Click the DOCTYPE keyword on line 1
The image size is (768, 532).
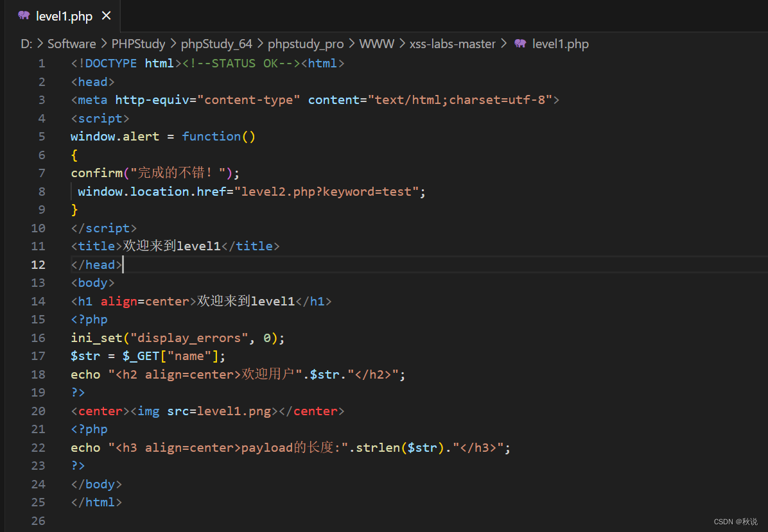click(110, 64)
